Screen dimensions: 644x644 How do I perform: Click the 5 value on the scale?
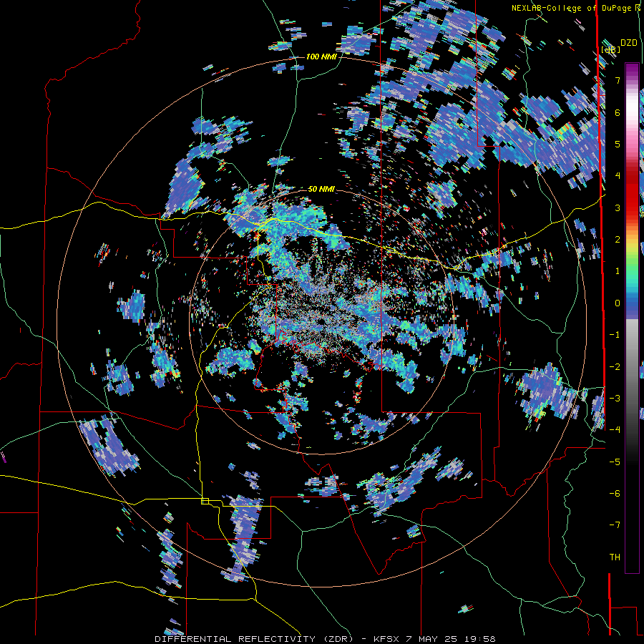pyautogui.click(x=618, y=144)
